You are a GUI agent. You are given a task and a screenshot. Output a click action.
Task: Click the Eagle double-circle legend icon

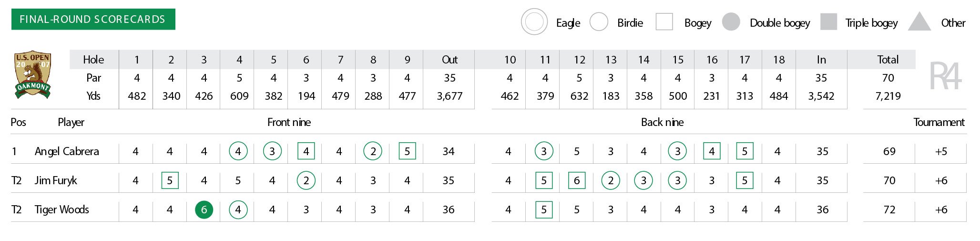pos(534,22)
